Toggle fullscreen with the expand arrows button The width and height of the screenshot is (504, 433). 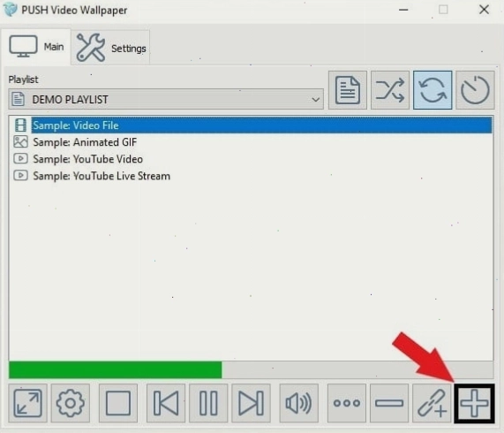(x=27, y=403)
